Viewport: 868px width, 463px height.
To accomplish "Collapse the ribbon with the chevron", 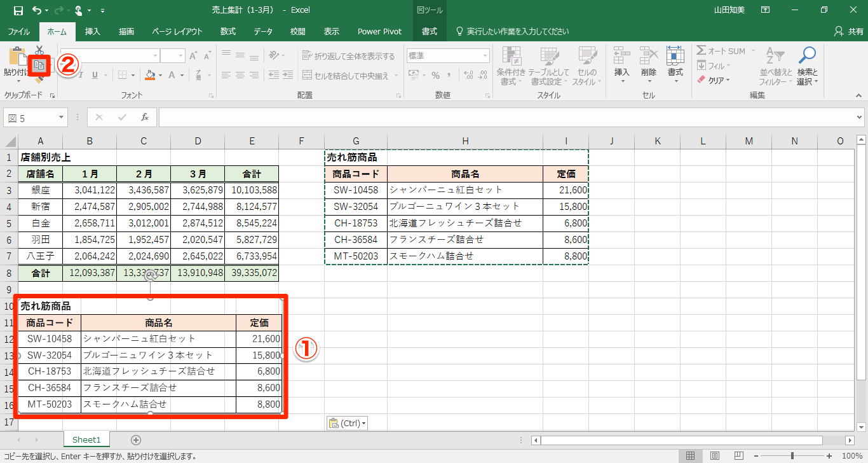I will [860, 95].
